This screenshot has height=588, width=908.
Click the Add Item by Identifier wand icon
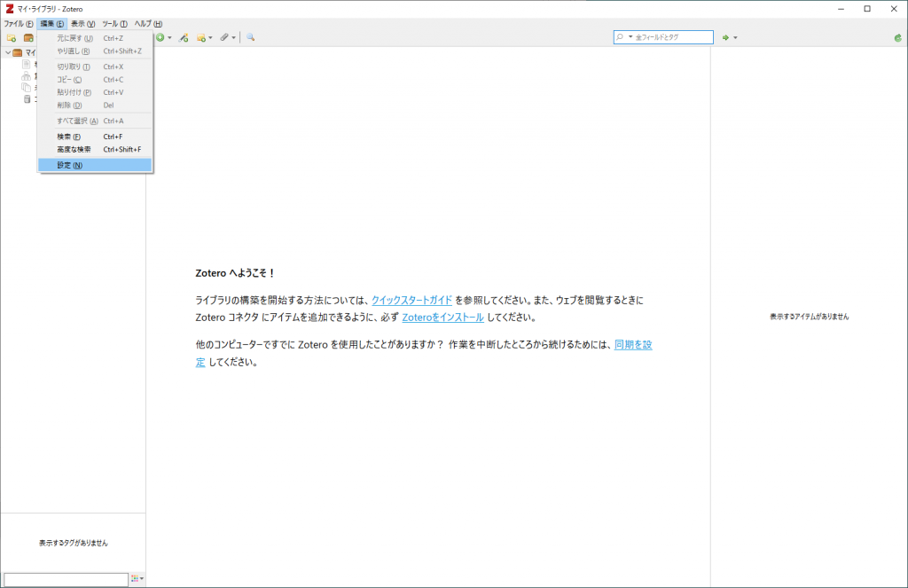pos(184,37)
